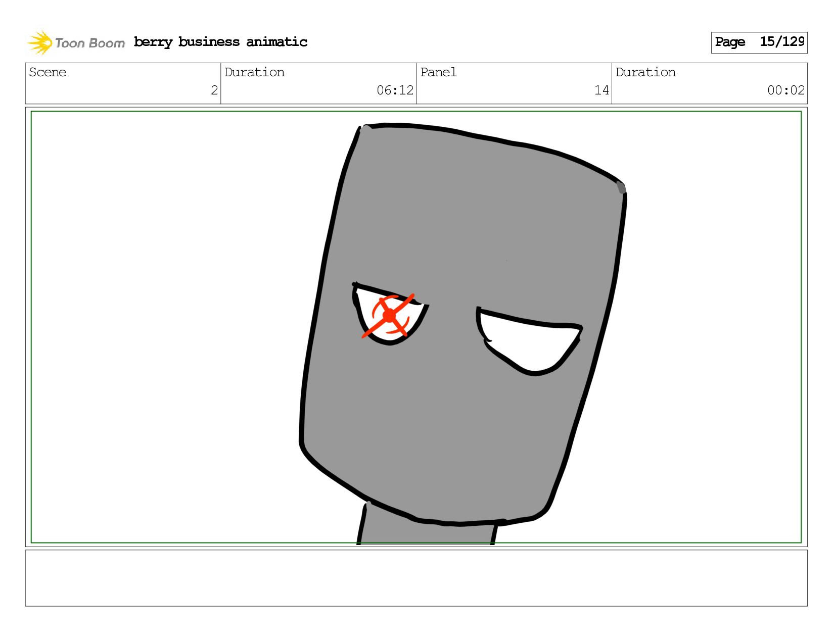Click the Scene label
The image size is (834, 644).
(48, 72)
